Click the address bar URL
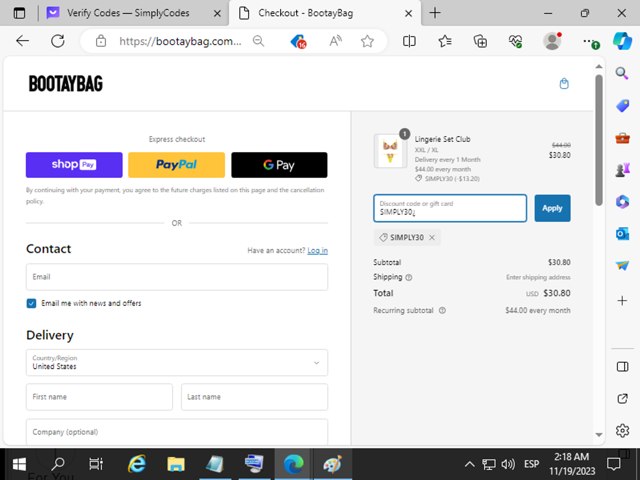The width and height of the screenshot is (640, 480). click(180, 41)
